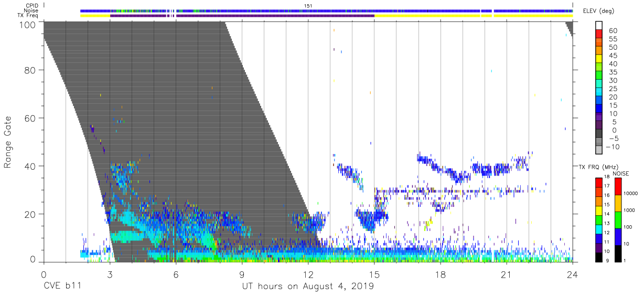Image resolution: width=644 pixels, height=297 pixels.
Task: Click the y-axis tick label '80'
Action: click(30, 70)
